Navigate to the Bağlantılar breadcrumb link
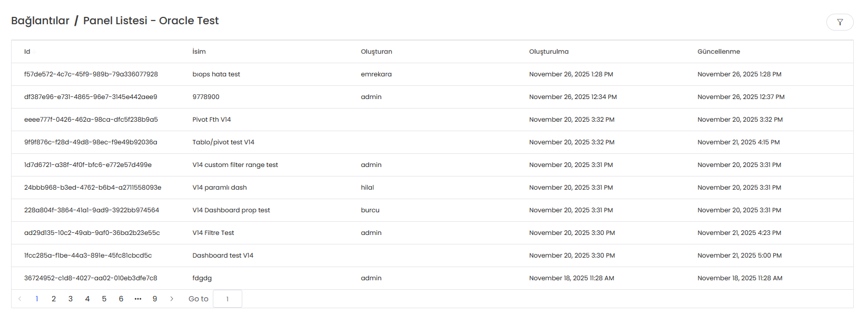 point(40,21)
